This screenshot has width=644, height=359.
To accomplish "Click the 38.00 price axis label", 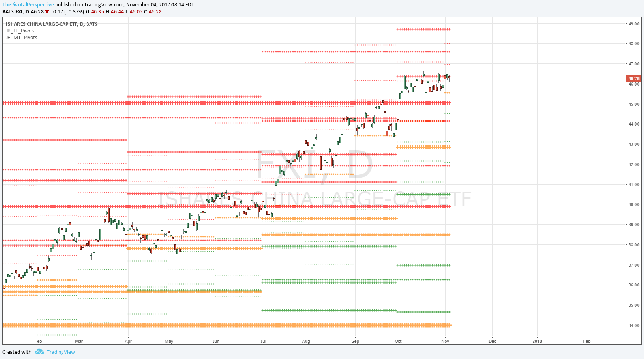I will click(634, 245).
